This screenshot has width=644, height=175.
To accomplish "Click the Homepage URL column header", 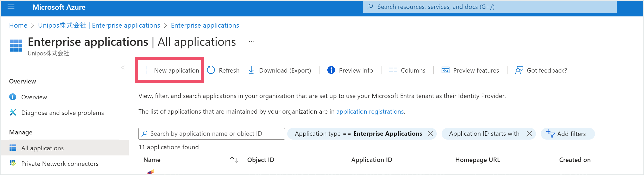I will (x=477, y=160).
